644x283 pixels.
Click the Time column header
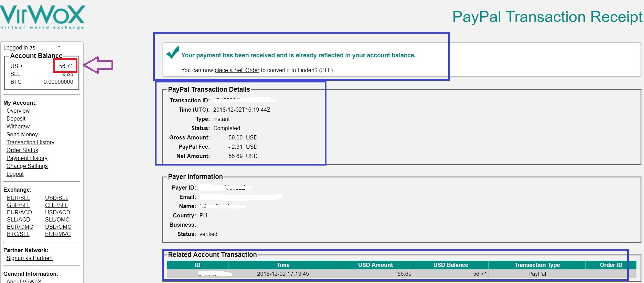click(x=283, y=265)
